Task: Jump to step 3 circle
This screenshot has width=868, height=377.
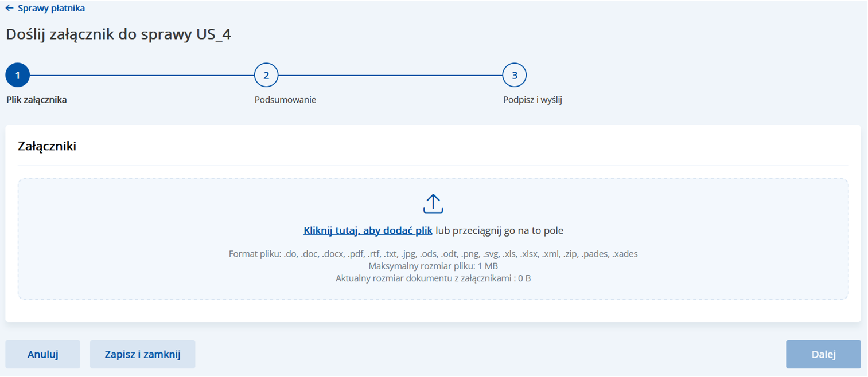Action: click(x=515, y=75)
